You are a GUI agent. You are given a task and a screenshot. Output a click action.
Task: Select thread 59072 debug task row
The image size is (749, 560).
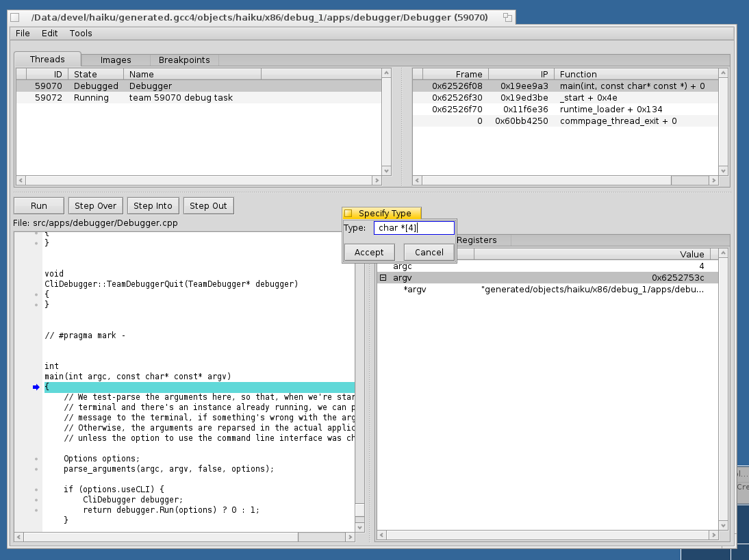tap(199, 97)
